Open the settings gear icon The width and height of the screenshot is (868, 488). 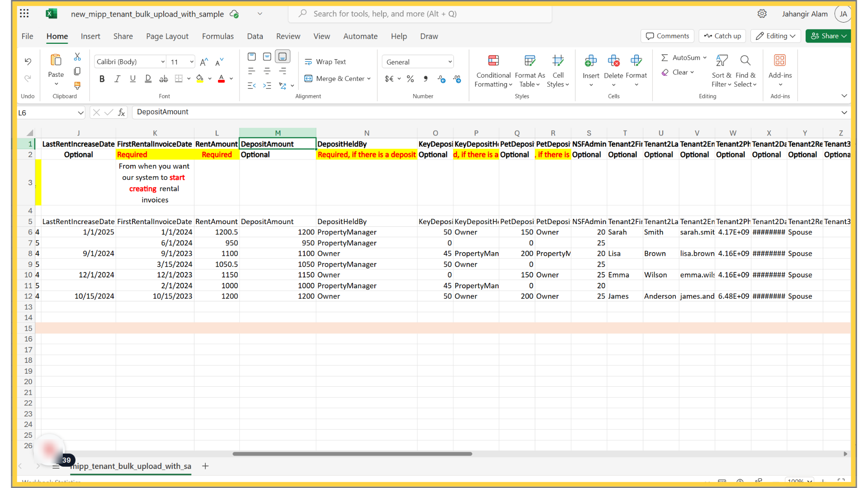point(762,14)
